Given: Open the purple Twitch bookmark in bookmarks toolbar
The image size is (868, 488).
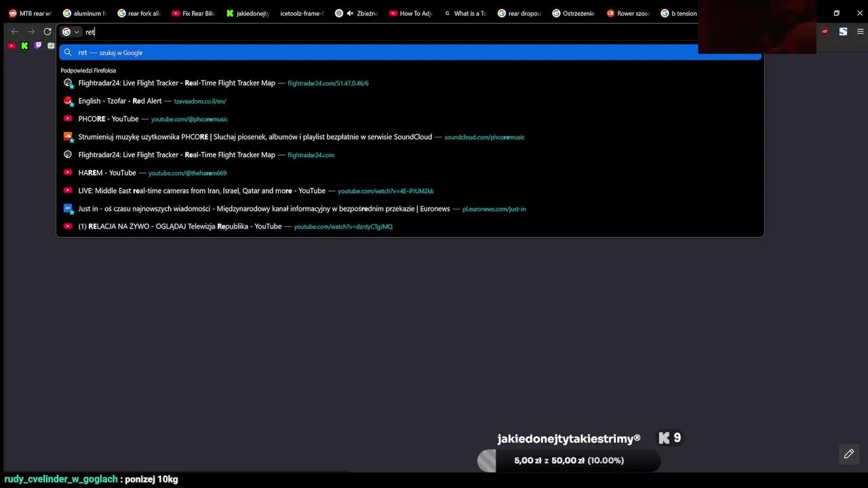Looking at the screenshot, I should (38, 45).
